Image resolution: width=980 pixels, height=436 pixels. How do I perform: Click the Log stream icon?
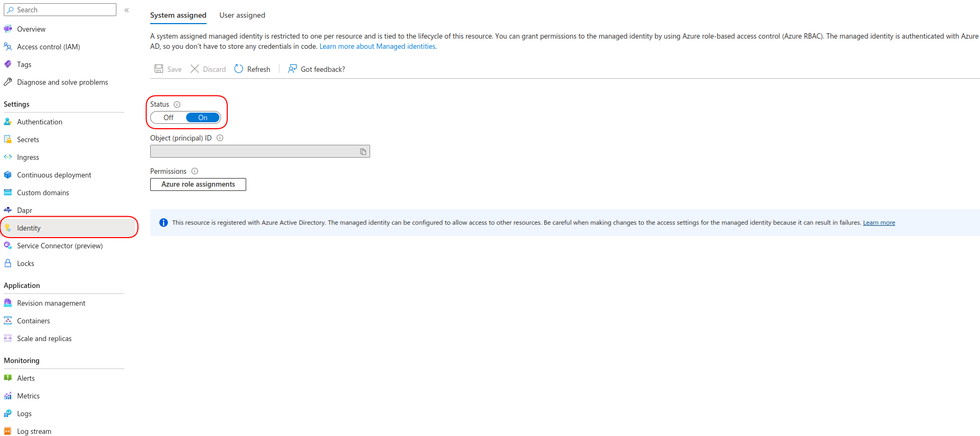(8, 431)
